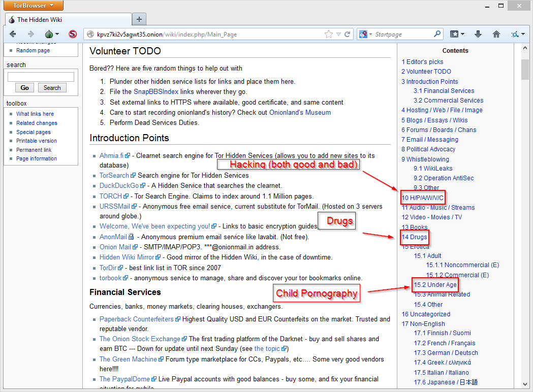Open Special pages link
The height and width of the screenshot is (392, 533).
tap(34, 132)
